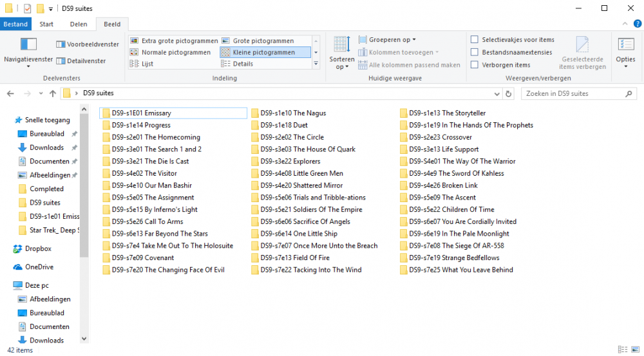Click the New folder quick access icon
Image resolution: width=644 pixels, height=356 pixels.
coord(40,8)
